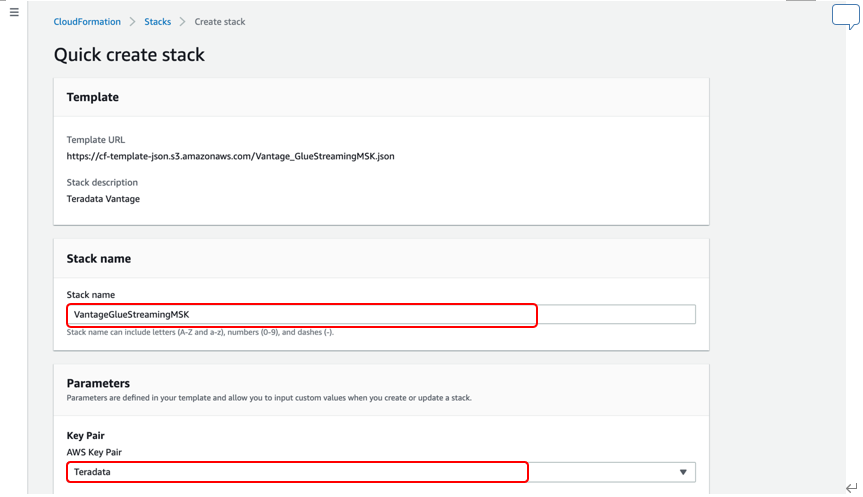Open the hamburger navigation menu
The width and height of the screenshot is (863, 497).
(14, 12)
